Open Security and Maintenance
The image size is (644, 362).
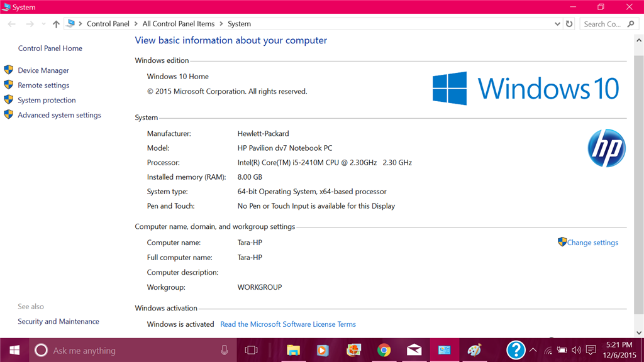[58, 321]
